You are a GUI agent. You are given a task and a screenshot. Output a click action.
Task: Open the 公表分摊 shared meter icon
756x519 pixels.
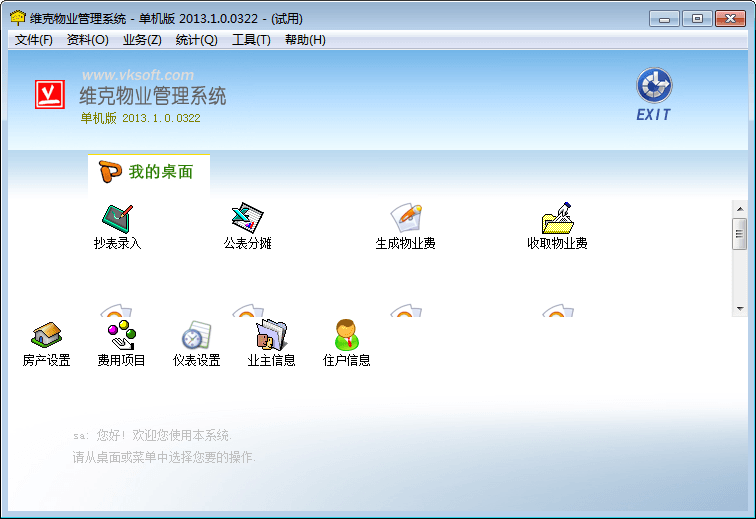[x=247, y=219]
